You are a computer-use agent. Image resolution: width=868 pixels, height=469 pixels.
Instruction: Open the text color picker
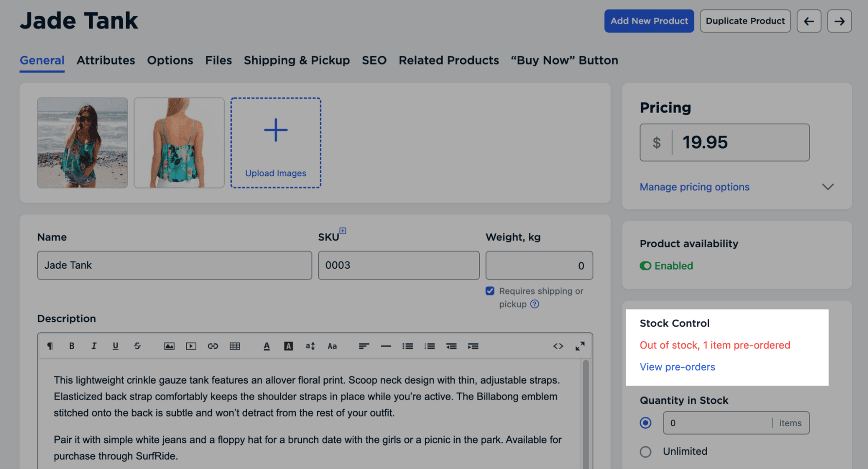[x=267, y=346]
